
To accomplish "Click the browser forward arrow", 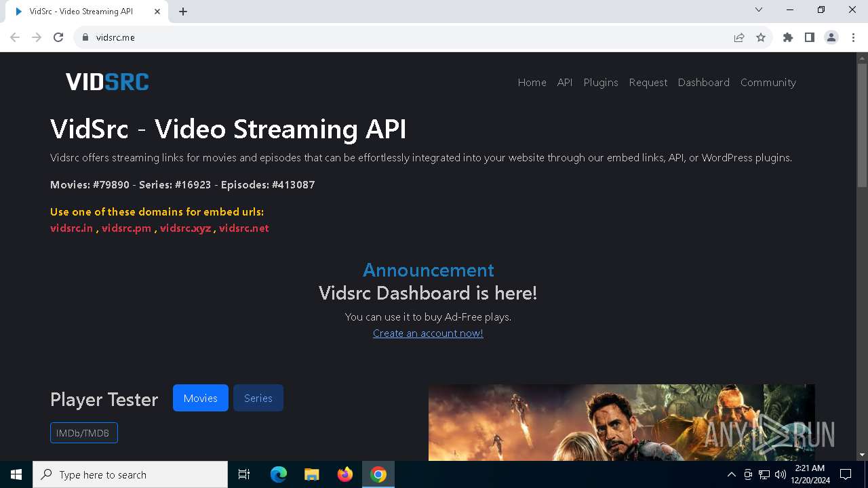I will [37, 37].
